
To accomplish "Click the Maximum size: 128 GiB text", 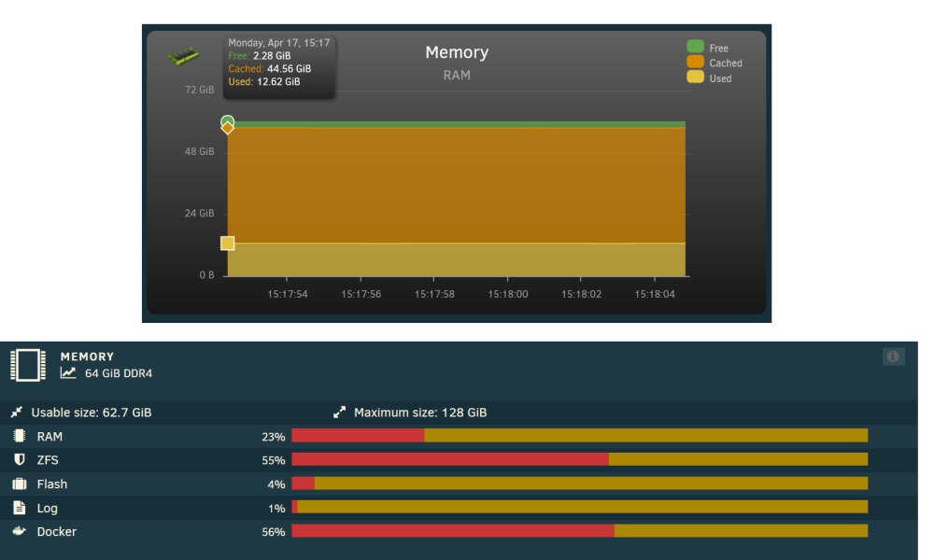I will 420,413.
